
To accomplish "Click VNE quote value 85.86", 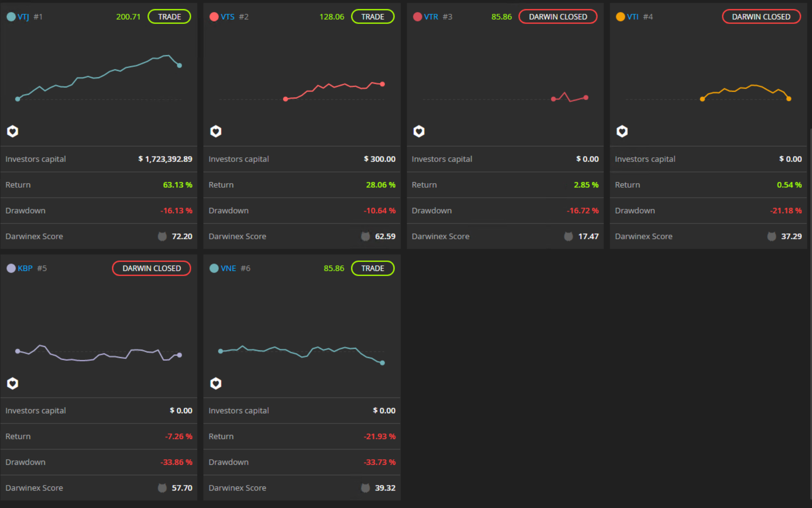I will click(x=334, y=268).
